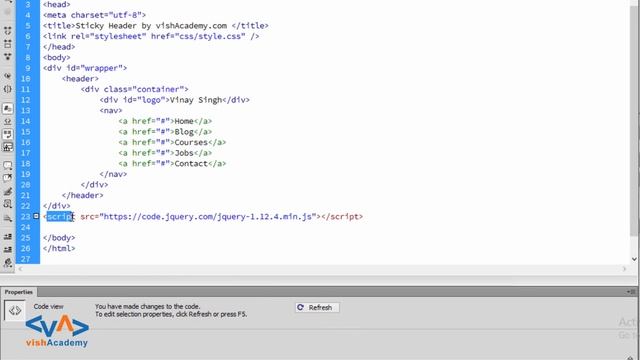
Task: Click line number 13 in the gutter
Action: coord(25,110)
